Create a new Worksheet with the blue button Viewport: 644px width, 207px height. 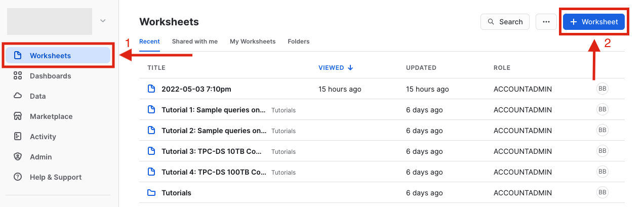click(593, 22)
